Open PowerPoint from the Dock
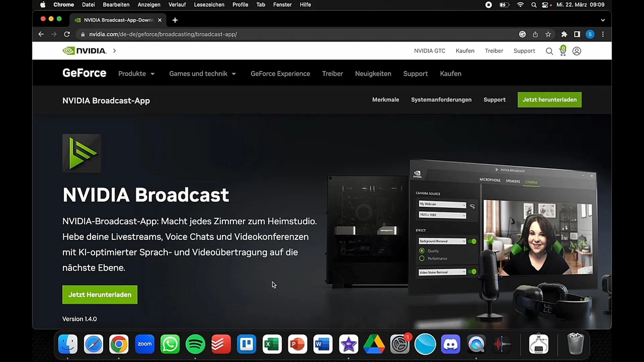The image size is (644, 362). point(298,344)
